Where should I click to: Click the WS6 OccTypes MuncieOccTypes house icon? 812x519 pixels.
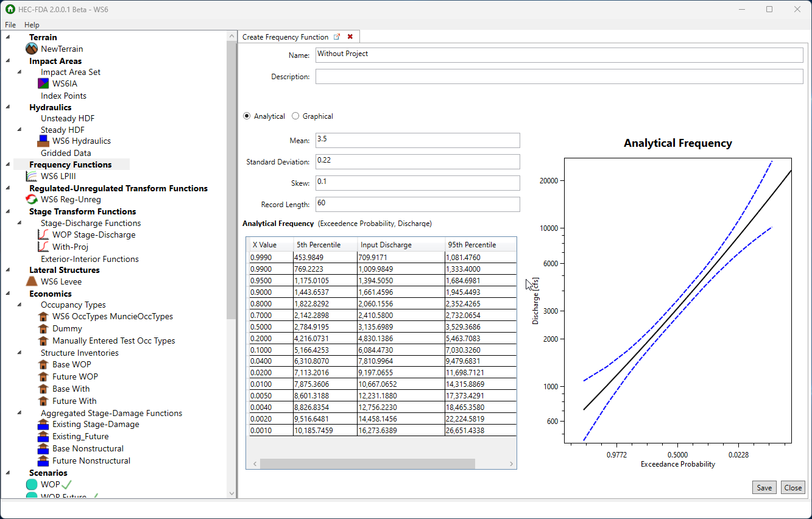point(43,316)
